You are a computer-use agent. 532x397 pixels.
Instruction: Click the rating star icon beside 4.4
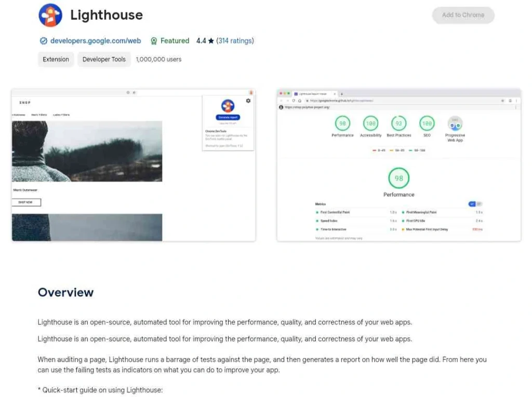tap(211, 41)
